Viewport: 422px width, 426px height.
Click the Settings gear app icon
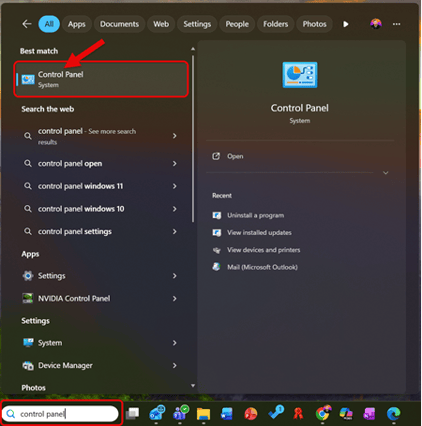tap(28, 276)
